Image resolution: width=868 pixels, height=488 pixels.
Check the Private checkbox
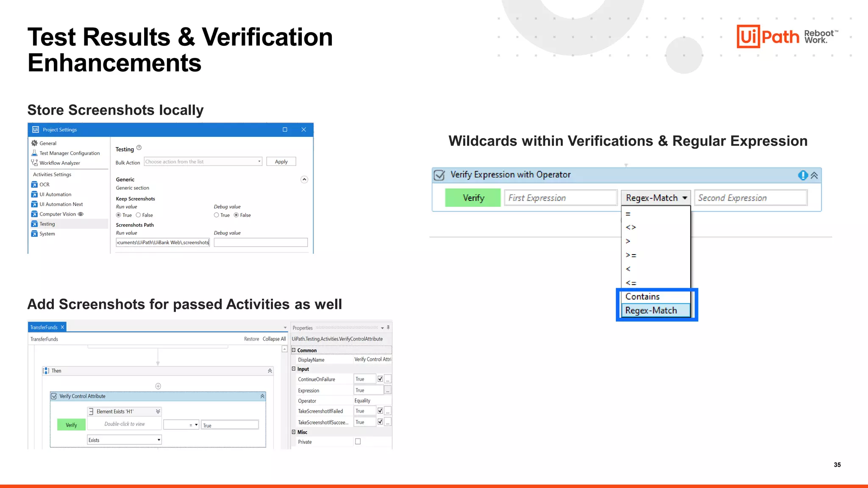pos(358,441)
